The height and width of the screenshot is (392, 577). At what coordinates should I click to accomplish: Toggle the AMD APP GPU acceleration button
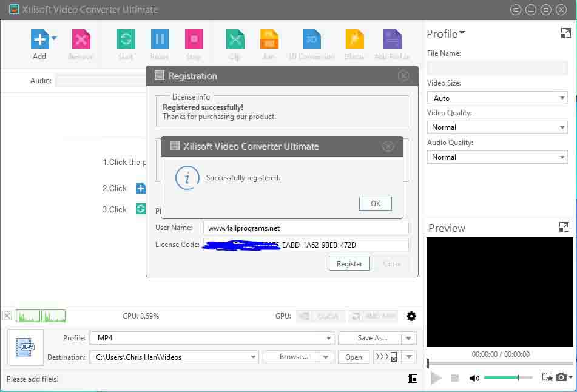pos(374,316)
